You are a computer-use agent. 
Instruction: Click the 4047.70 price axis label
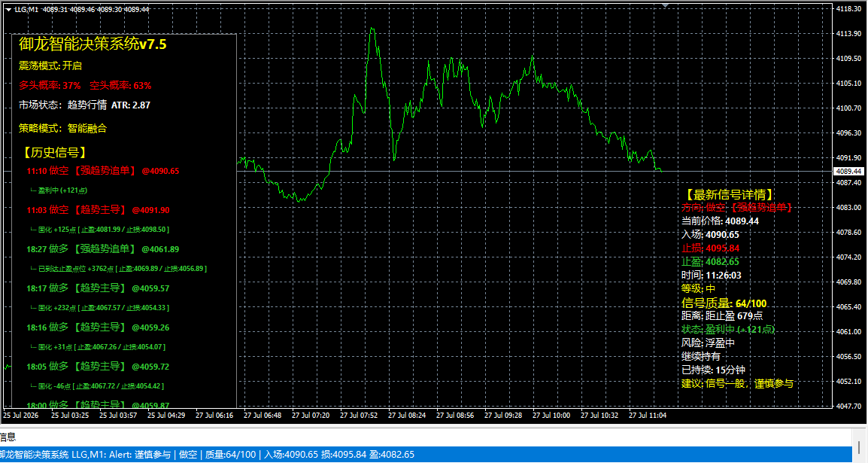coord(850,407)
